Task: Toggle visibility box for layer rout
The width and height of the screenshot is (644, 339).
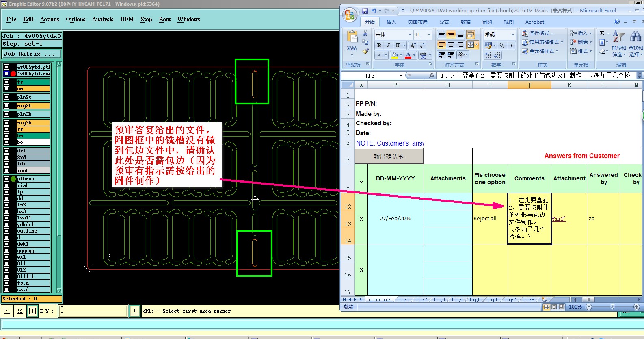Action: pyautogui.click(x=6, y=170)
